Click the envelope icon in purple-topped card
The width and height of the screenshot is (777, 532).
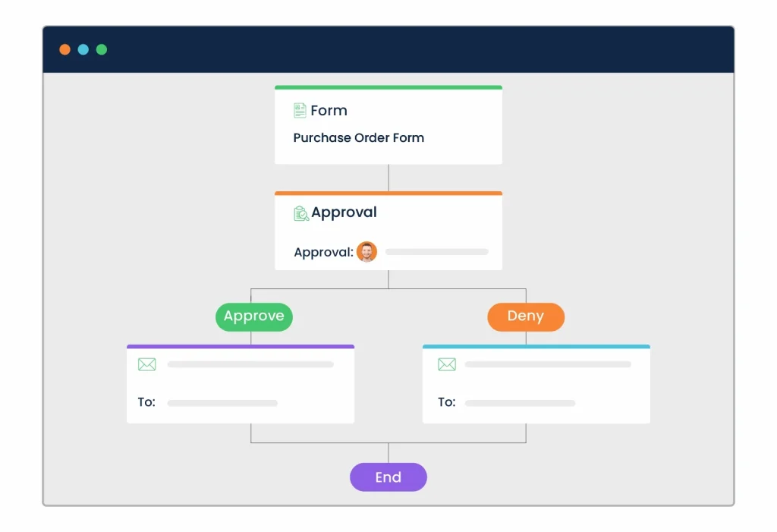[146, 365]
